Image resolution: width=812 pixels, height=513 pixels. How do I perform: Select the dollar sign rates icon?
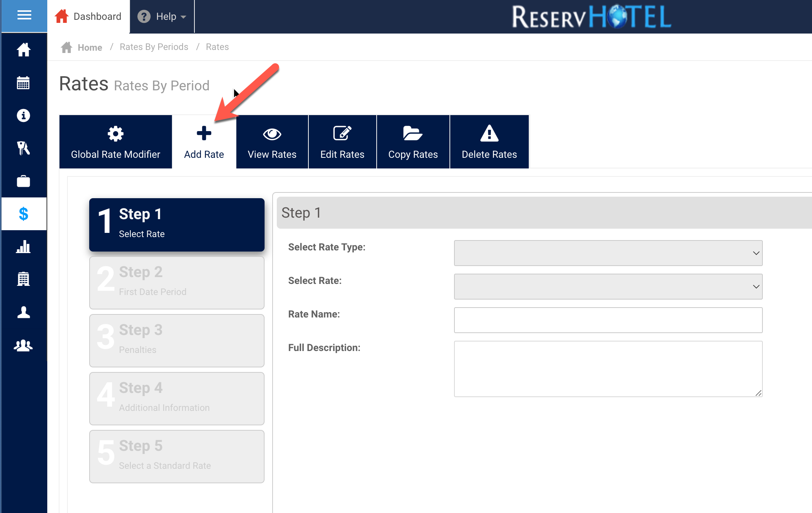[x=24, y=214]
